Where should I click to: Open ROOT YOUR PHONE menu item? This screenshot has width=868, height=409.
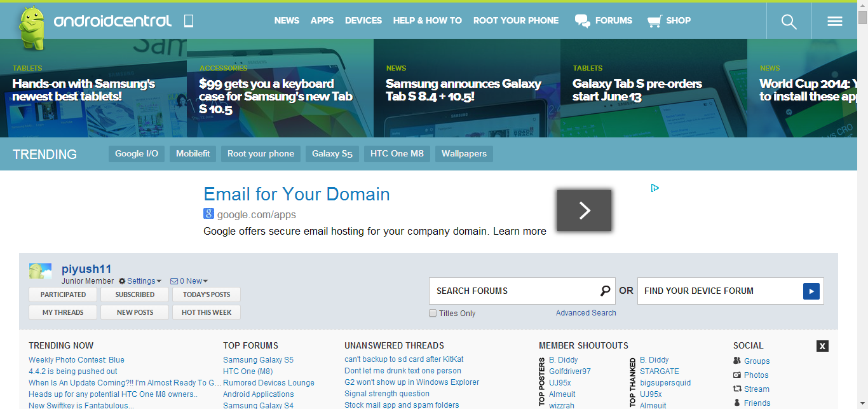[x=516, y=20]
